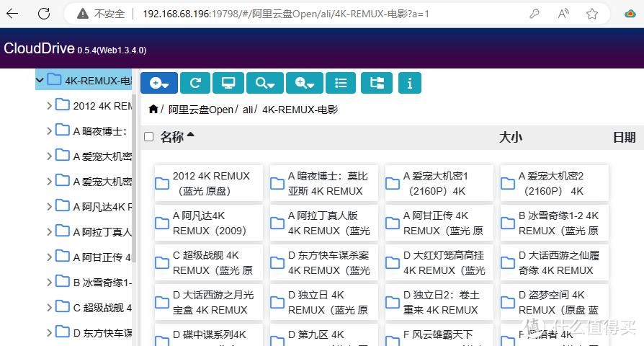Collapse the 4K-REMUX-电影 tree node

pyautogui.click(x=40, y=80)
